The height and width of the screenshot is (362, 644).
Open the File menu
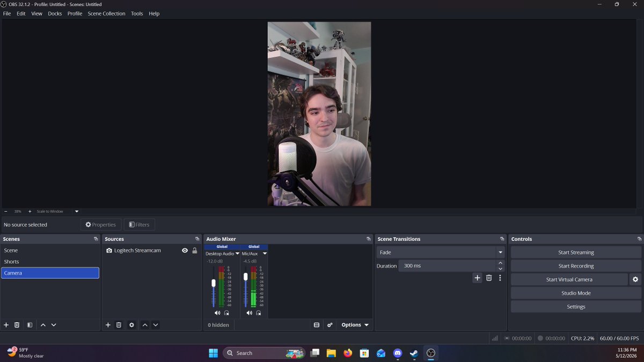point(7,13)
